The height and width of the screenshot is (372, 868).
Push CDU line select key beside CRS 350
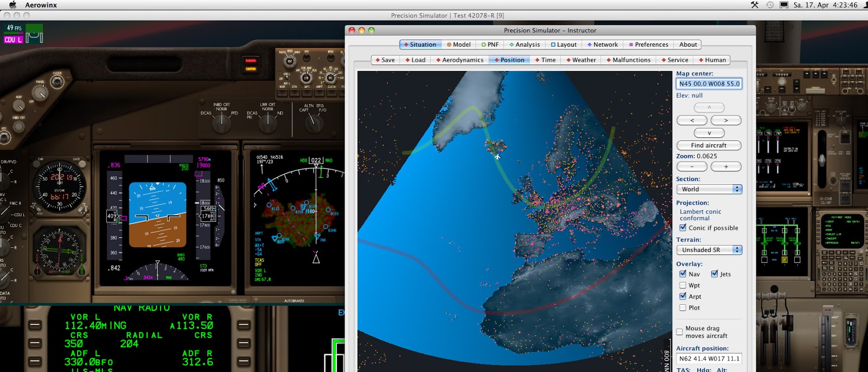click(x=35, y=343)
